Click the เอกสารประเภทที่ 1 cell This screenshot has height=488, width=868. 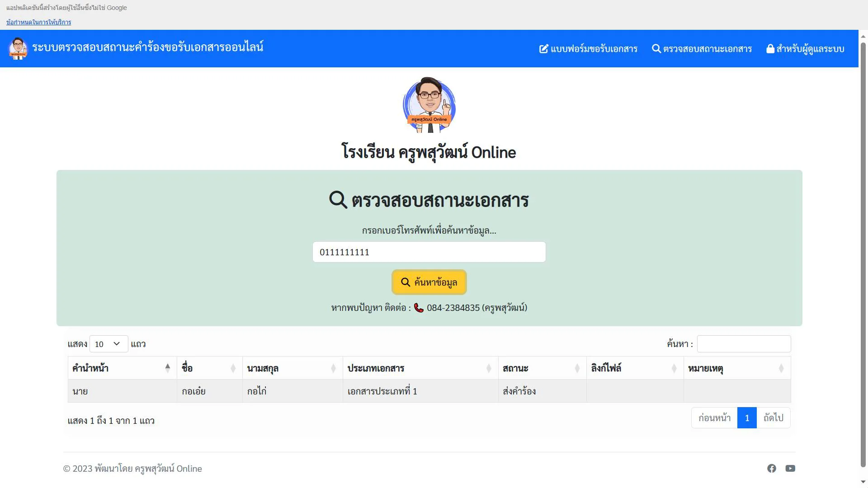420,391
